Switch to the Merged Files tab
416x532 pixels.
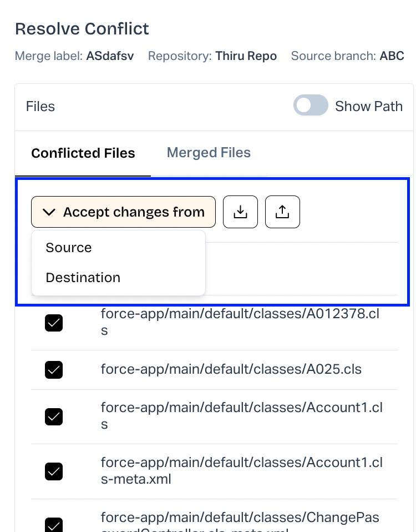click(x=209, y=153)
